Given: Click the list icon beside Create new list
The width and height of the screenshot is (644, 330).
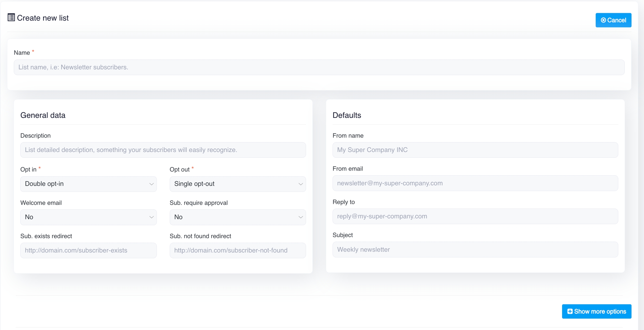Looking at the screenshot, I should 11,18.
